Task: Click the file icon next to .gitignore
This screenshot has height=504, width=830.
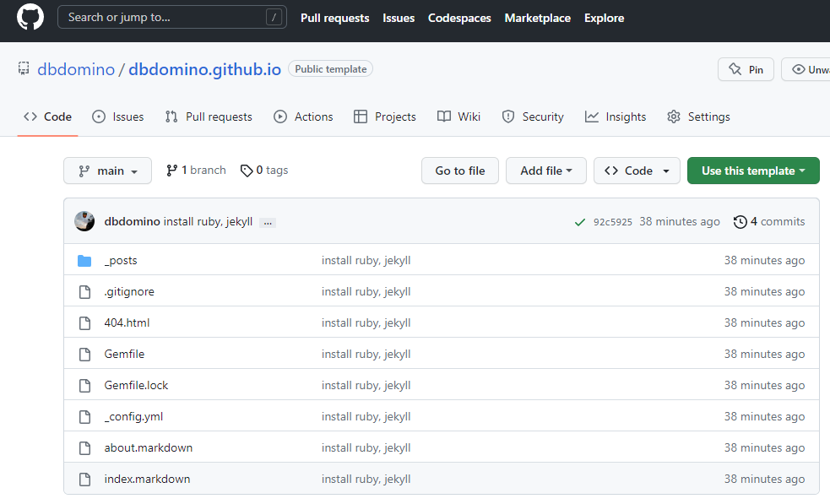Action: pyautogui.click(x=84, y=292)
